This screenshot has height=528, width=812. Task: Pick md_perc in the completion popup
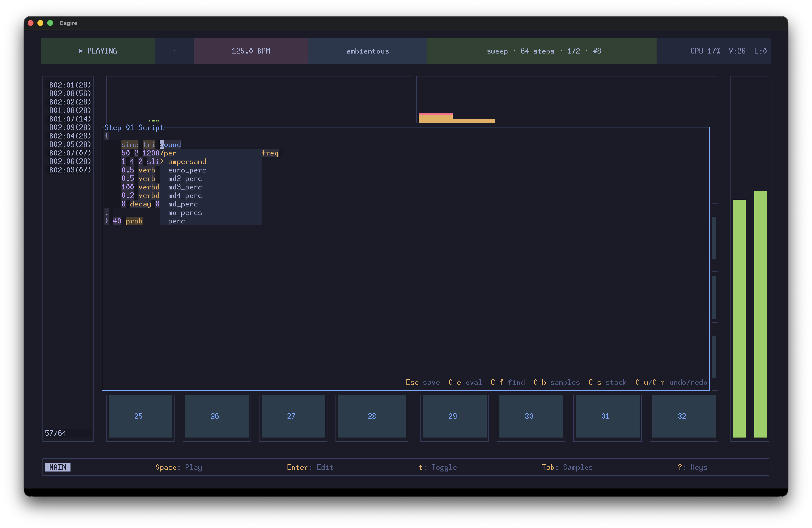183,204
